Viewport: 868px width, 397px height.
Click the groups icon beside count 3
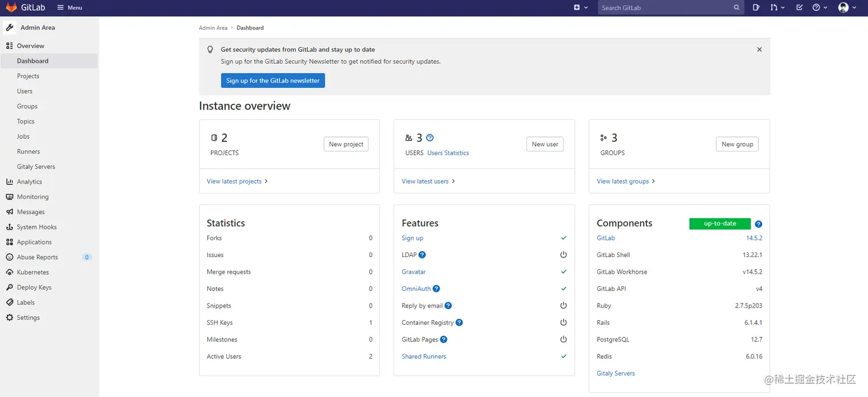603,138
